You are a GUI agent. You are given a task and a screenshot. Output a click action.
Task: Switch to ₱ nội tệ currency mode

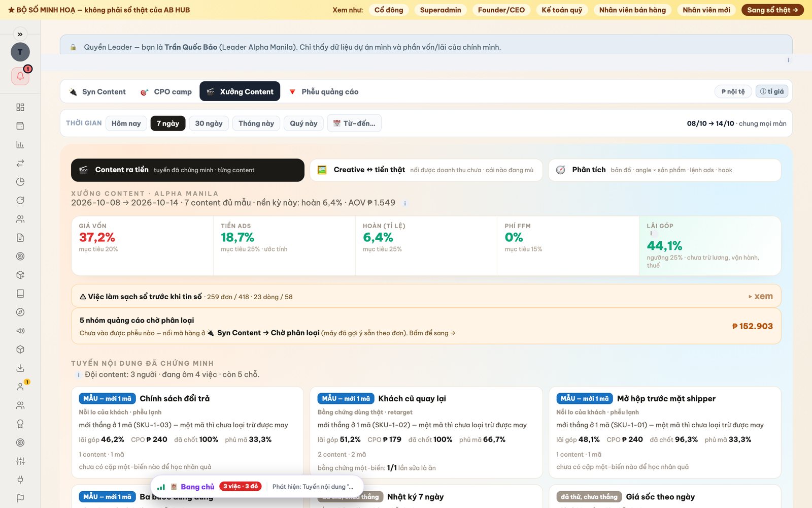[733, 91]
